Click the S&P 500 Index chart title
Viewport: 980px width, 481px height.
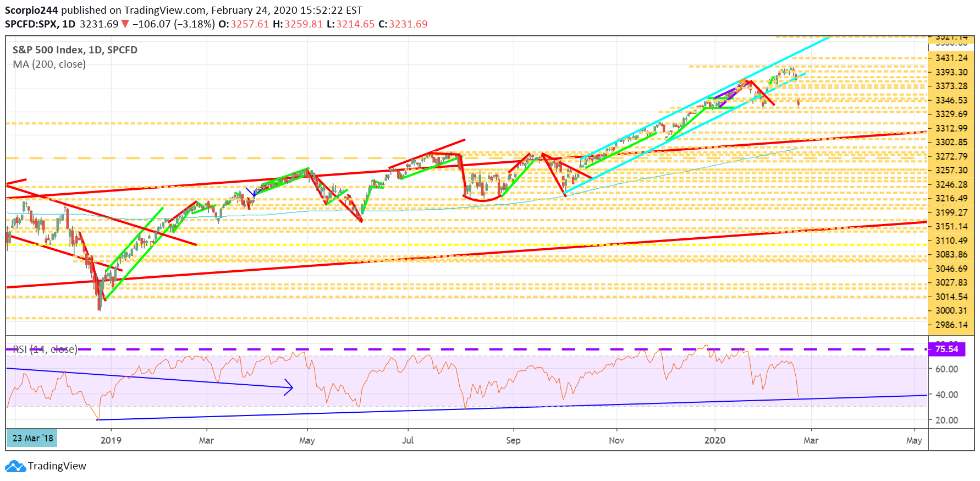point(75,50)
